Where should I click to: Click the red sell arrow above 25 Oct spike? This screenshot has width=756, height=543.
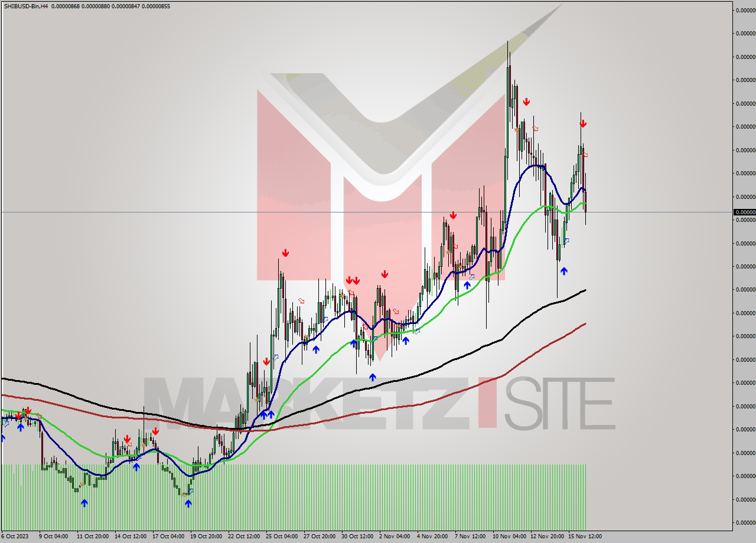click(285, 253)
